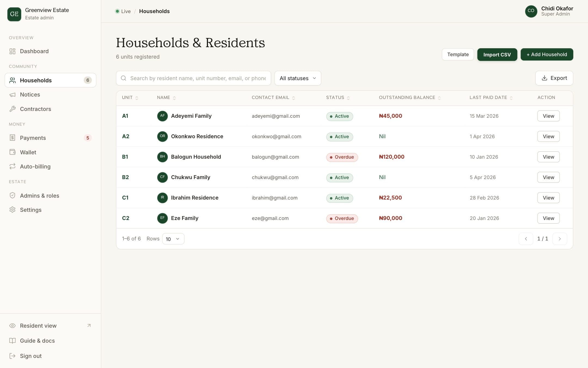Open the All statuses filter dropdown
The height and width of the screenshot is (368, 588).
pos(298,78)
